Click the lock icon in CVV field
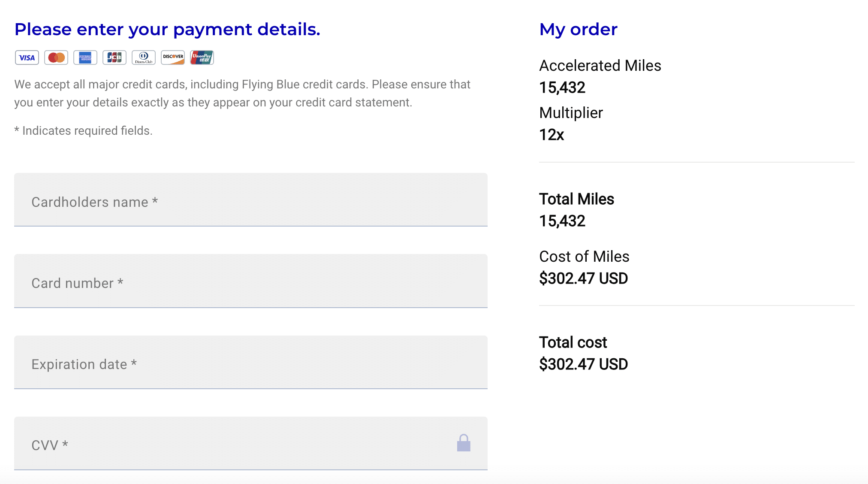The image size is (868, 484). point(464,443)
